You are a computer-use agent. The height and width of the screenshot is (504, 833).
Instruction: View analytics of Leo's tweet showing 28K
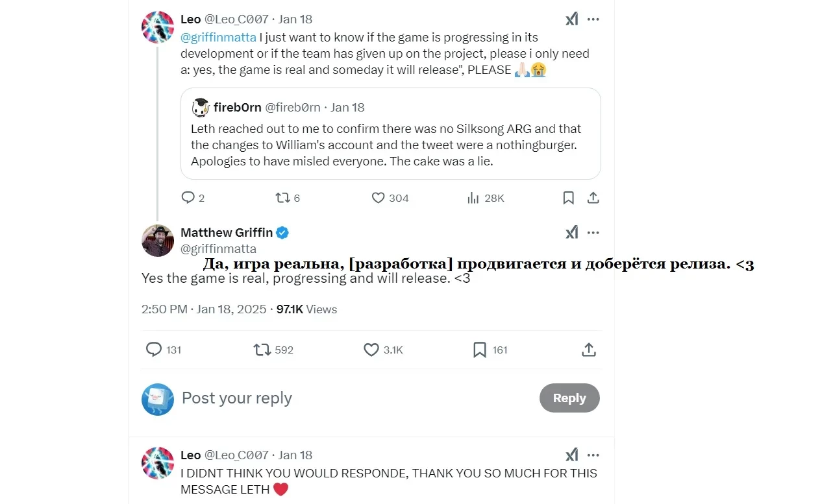[x=473, y=198]
